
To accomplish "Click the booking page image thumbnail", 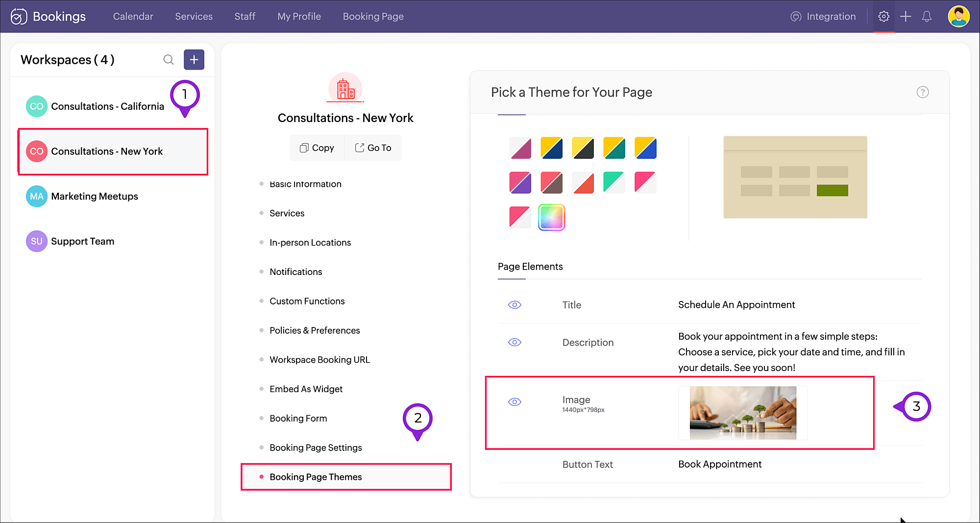I will coord(743,413).
